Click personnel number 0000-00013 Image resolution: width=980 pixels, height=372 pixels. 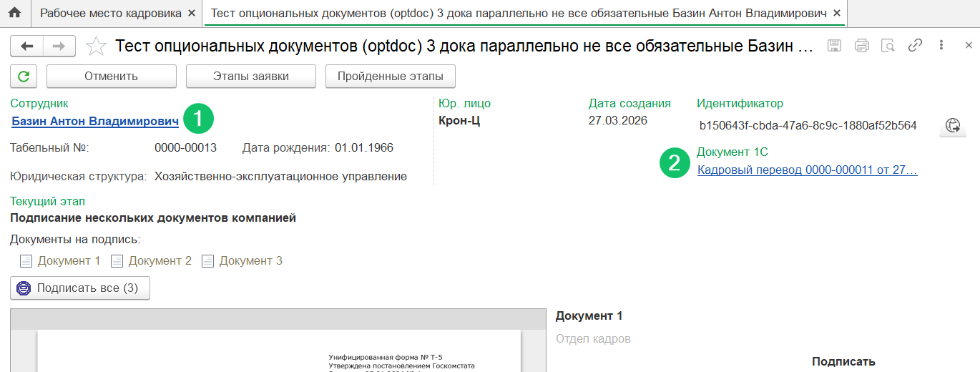[x=185, y=148]
